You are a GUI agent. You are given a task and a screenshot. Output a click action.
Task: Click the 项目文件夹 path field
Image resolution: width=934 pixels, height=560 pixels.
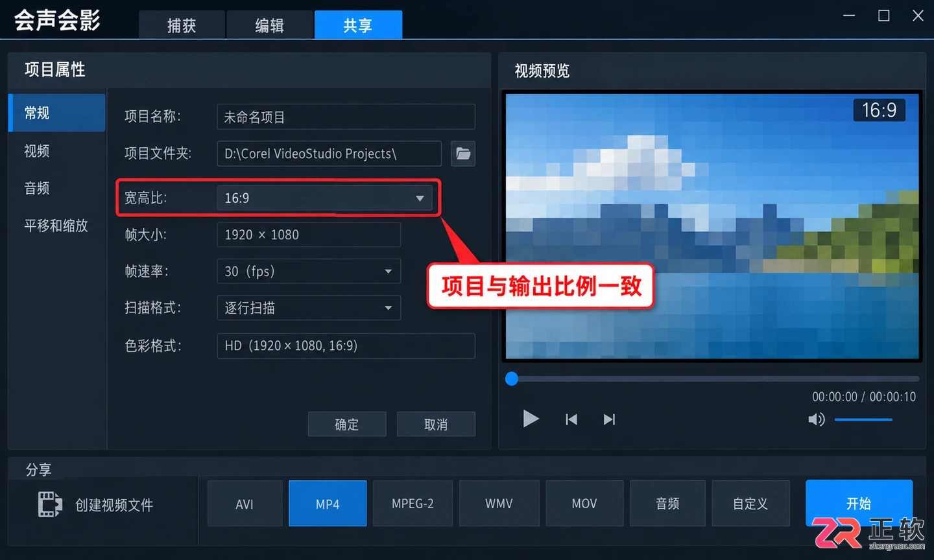(x=329, y=154)
